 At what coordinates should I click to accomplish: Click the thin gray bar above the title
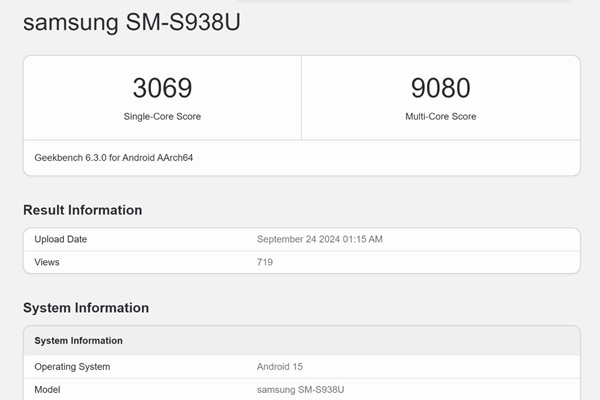[300, 1]
